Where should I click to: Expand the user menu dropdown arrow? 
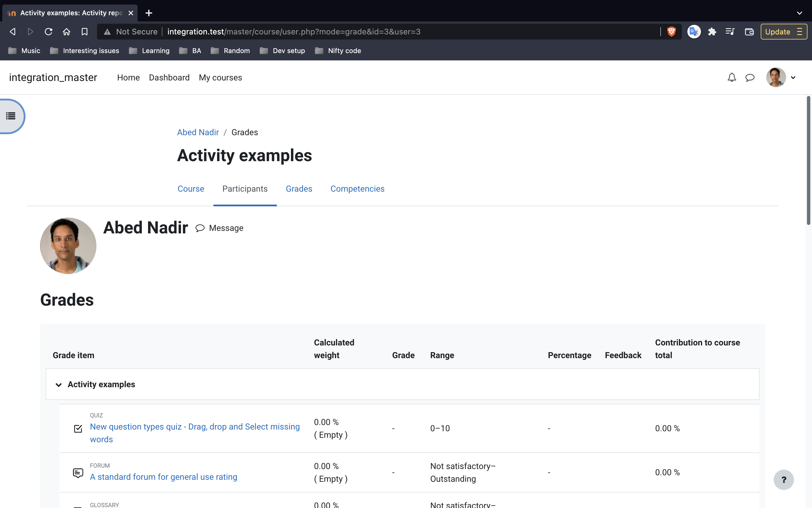(793, 78)
